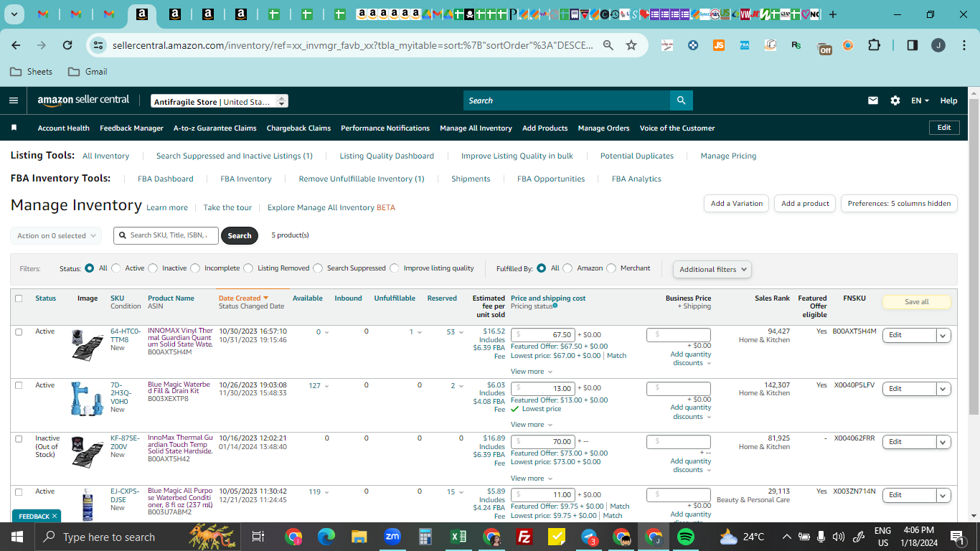Open the Windows calculator from the taskbar
980x551 pixels.
[x=425, y=537]
